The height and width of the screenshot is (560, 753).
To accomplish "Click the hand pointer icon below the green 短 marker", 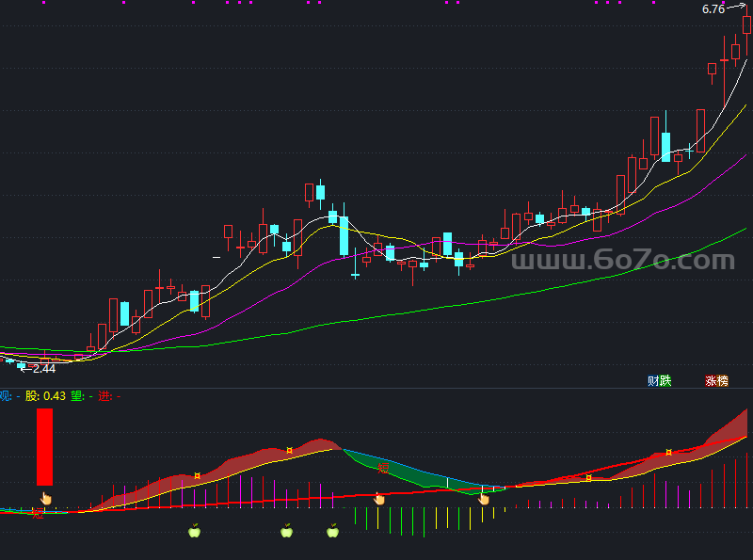I will tap(379, 499).
